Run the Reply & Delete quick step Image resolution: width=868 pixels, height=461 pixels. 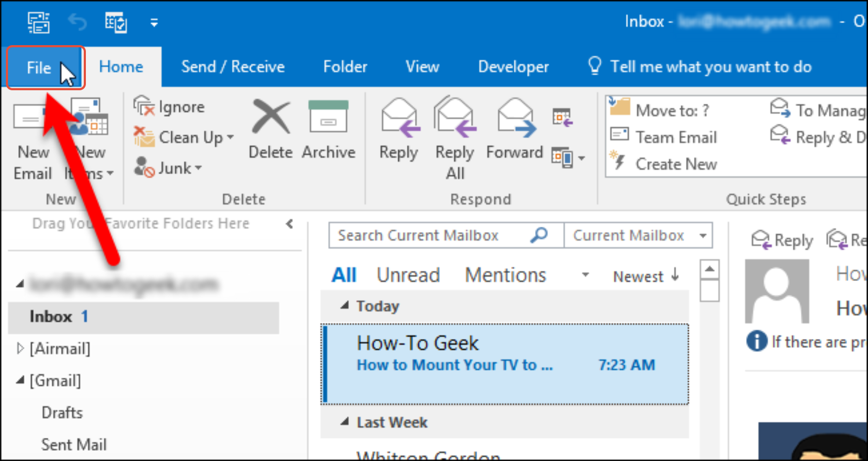[x=818, y=137]
